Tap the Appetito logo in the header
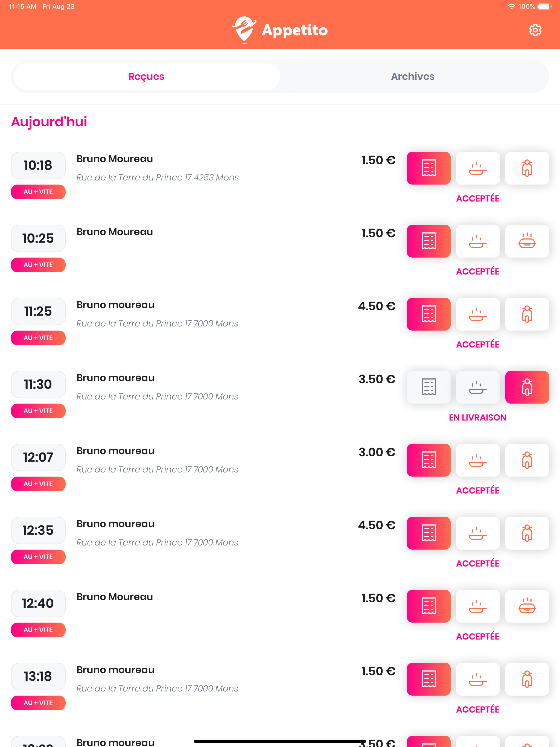Image resolution: width=560 pixels, height=747 pixels. coord(280,30)
